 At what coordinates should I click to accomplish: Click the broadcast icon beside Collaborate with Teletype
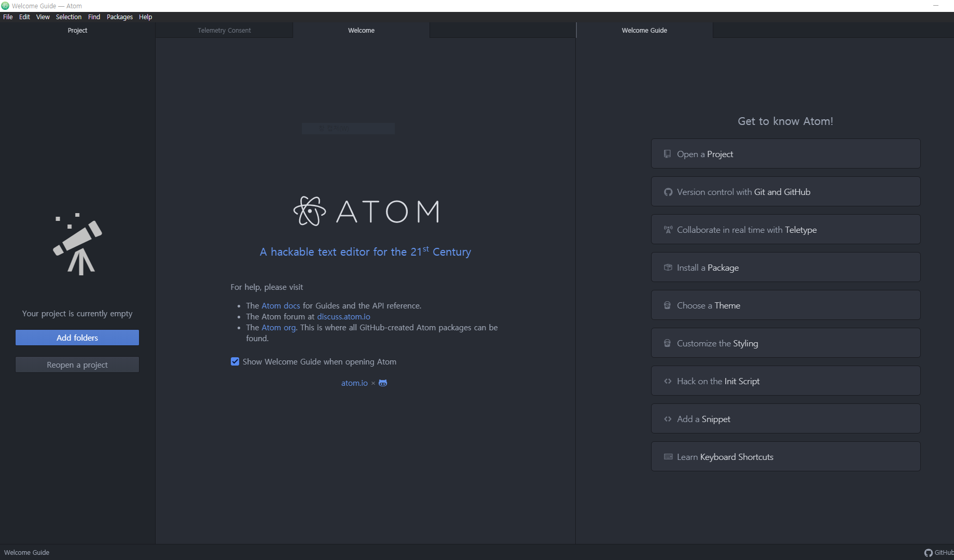(x=668, y=230)
